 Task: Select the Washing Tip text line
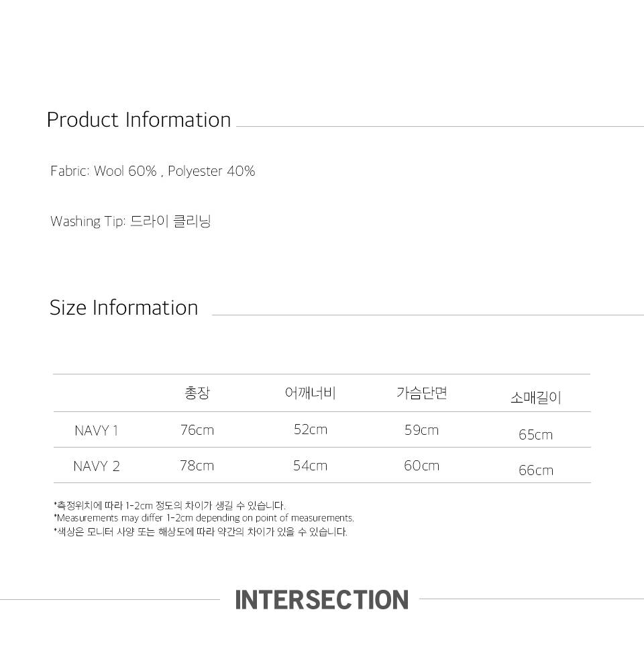tap(131, 221)
